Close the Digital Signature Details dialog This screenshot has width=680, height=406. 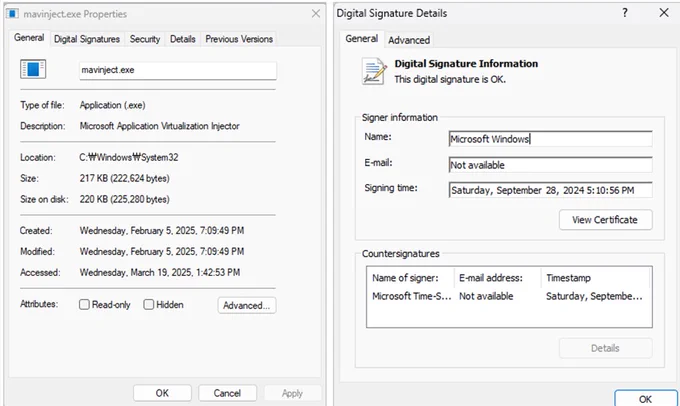pos(664,13)
